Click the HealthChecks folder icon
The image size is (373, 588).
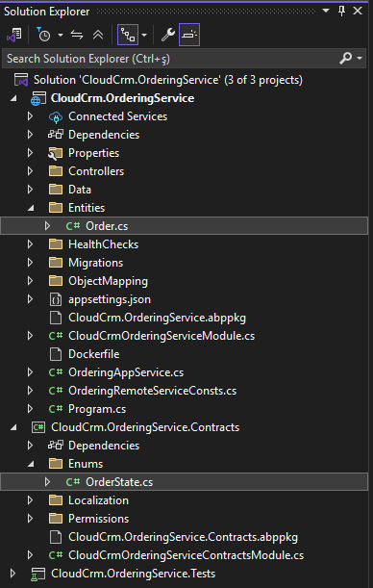click(x=56, y=244)
